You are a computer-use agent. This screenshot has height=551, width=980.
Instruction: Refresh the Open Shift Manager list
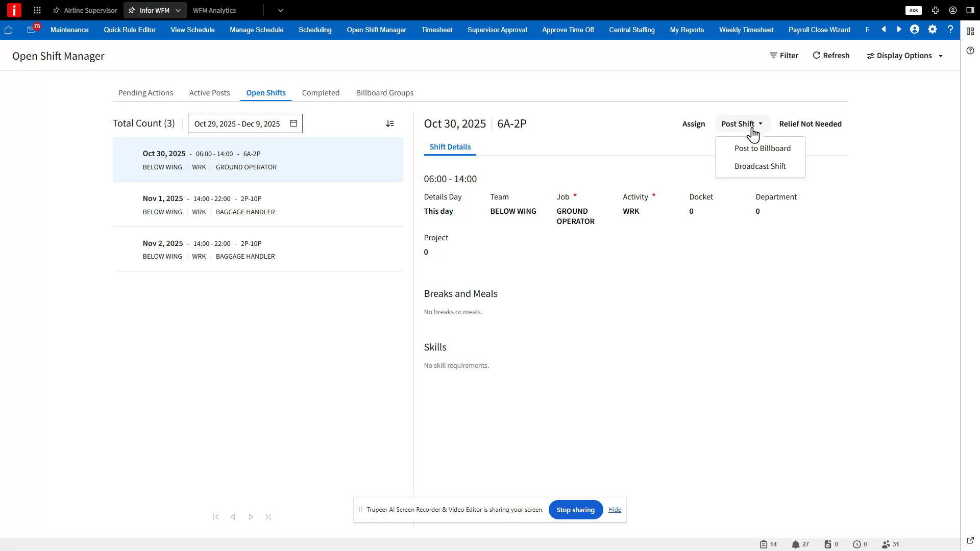(x=830, y=55)
